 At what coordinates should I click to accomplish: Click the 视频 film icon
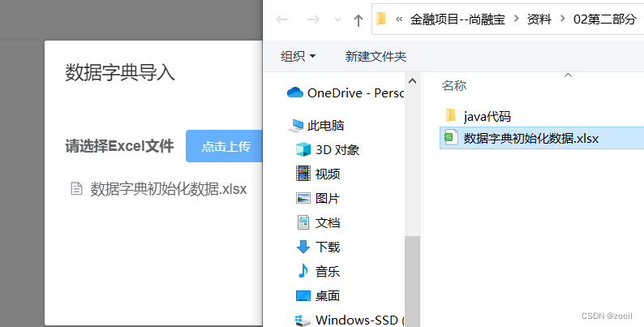click(303, 174)
